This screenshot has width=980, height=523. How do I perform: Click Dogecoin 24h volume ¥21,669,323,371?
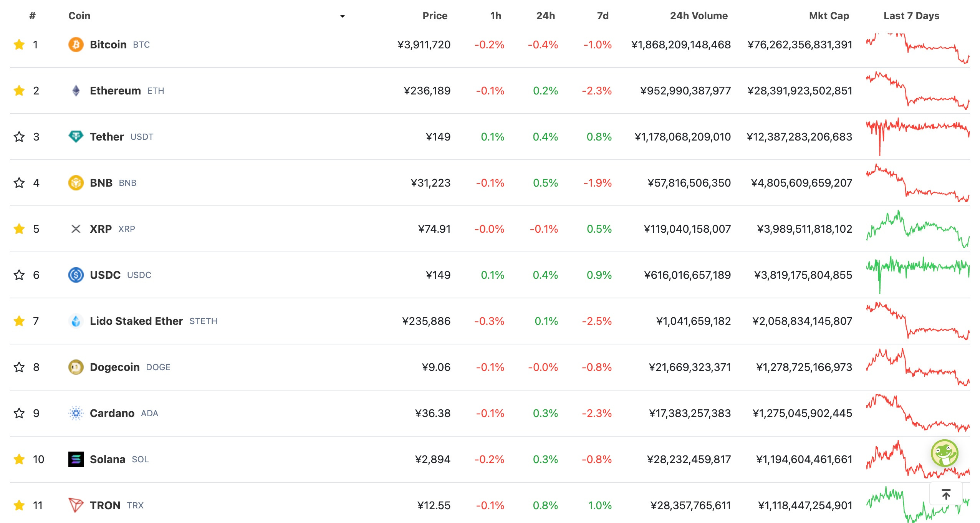pyautogui.click(x=690, y=367)
